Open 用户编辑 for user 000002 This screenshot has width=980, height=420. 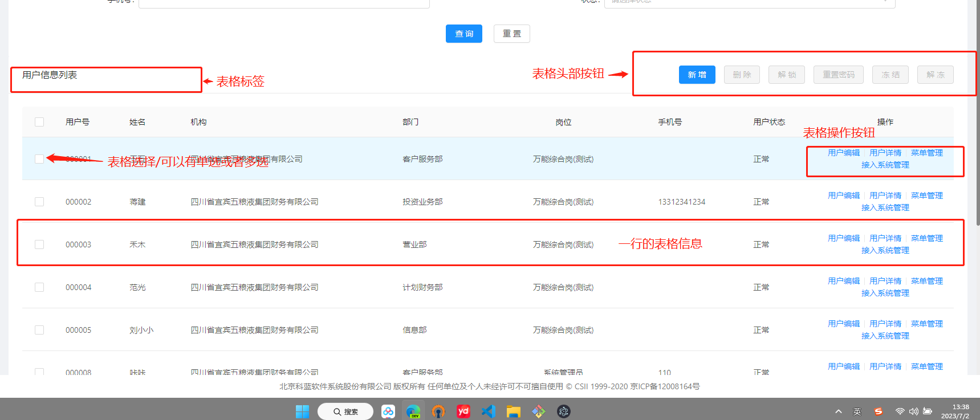pos(844,195)
